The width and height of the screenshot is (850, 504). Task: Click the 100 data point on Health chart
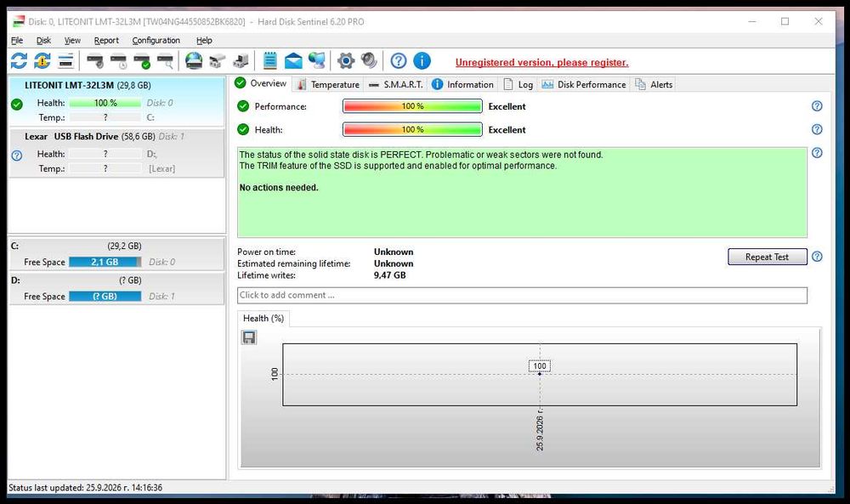point(540,374)
